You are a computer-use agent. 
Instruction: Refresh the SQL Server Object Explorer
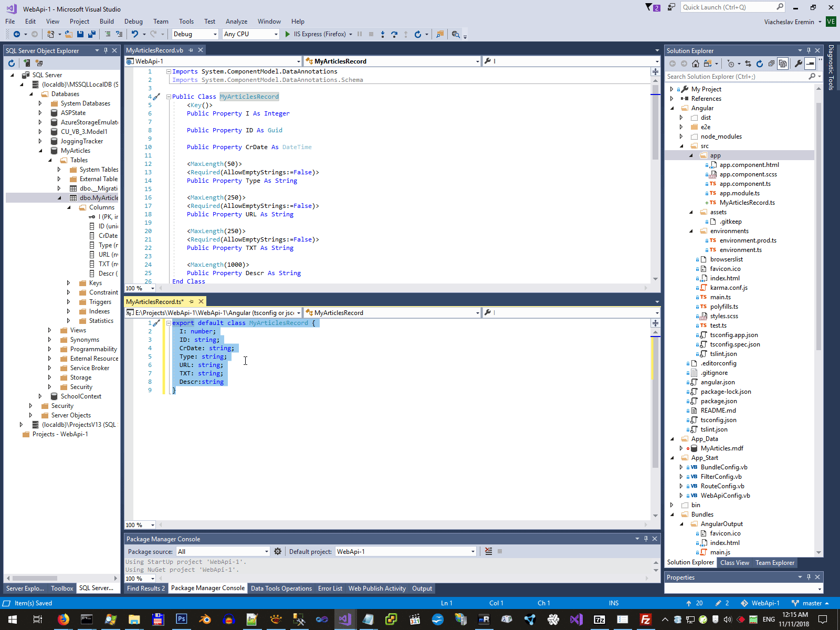12,63
